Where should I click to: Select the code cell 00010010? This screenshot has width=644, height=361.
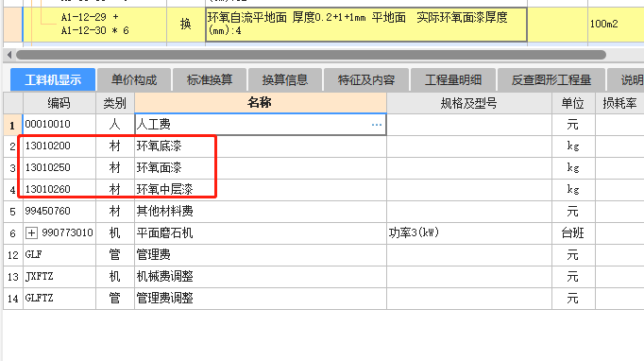pos(59,124)
